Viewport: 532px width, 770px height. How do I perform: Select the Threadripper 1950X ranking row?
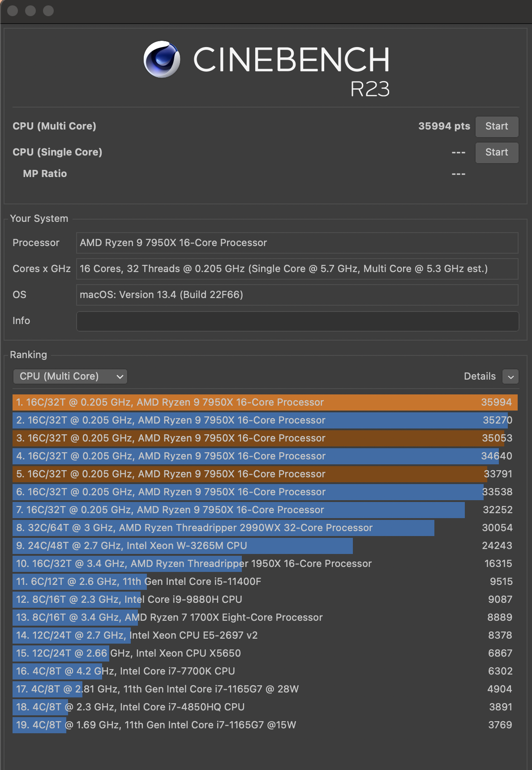(x=265, y=564)
